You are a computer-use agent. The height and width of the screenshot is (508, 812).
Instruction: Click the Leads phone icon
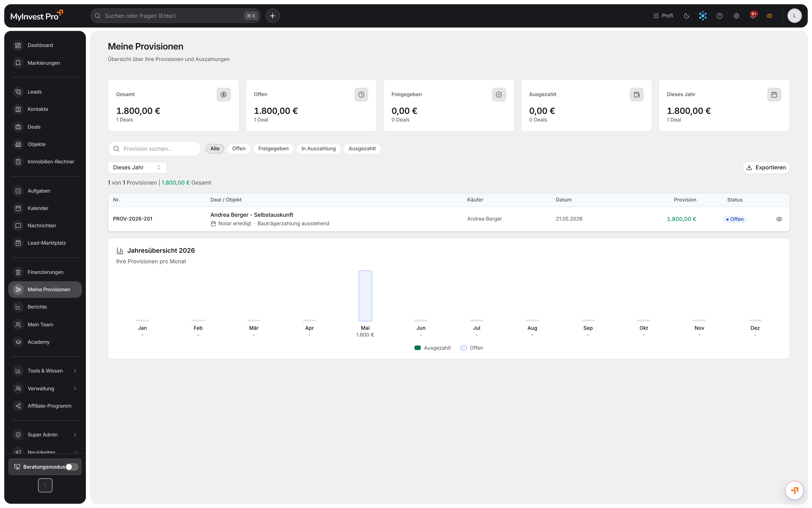(x=18, y=92)
